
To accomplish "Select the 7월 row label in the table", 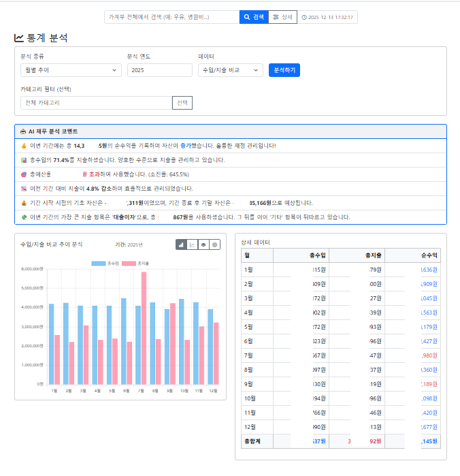I will pyautogui.click(x=248, y=355).
